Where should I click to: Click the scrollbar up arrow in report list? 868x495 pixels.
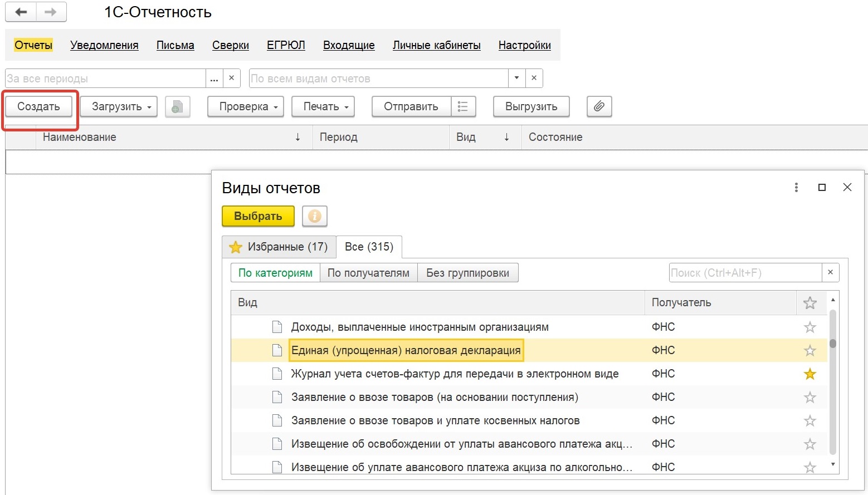[x=833, y=300]
